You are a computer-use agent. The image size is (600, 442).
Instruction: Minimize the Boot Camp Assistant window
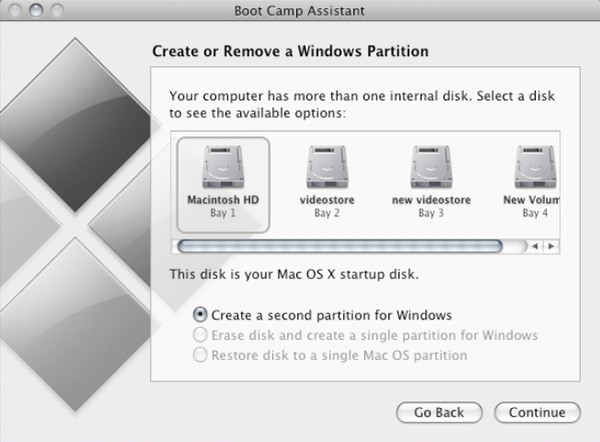[36, 10]
